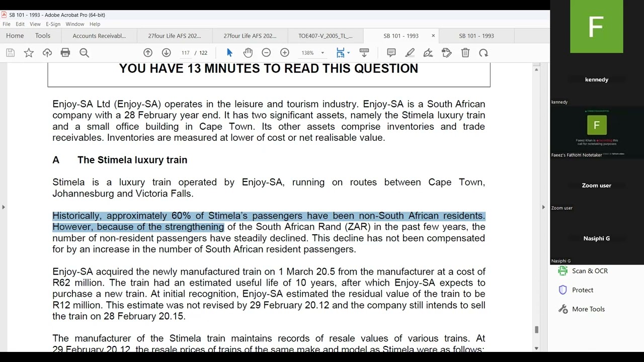Screen dimensions: 644x362
Task: Select the Highlight text pen tool
Action: point(410,53)
